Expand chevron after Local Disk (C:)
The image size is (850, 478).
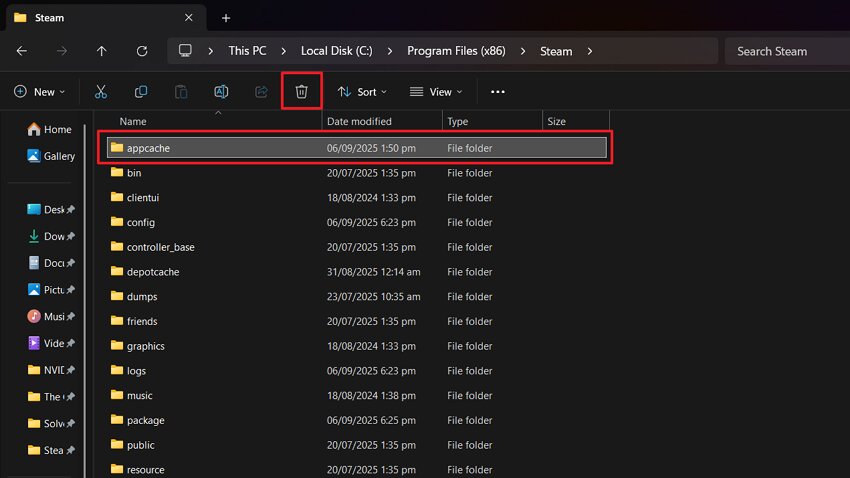coord(390,51)
